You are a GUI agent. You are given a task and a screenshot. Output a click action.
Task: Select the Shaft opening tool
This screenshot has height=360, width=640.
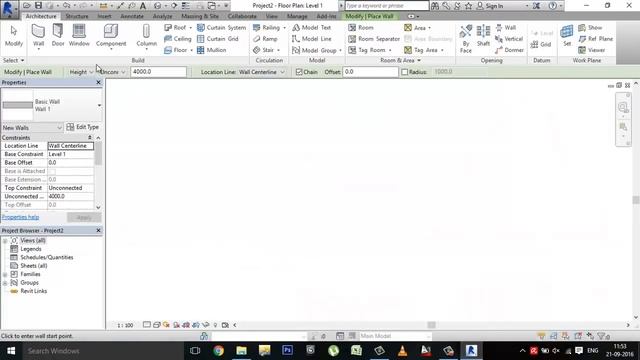pos(483,36)
